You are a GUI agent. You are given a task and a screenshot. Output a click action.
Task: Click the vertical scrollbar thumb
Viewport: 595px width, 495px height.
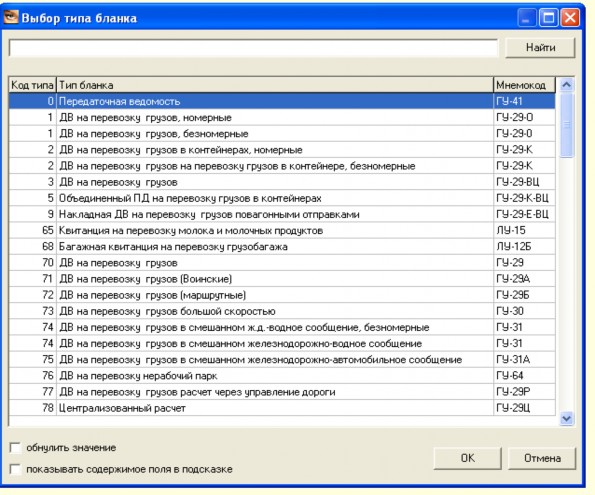(567, 125)
